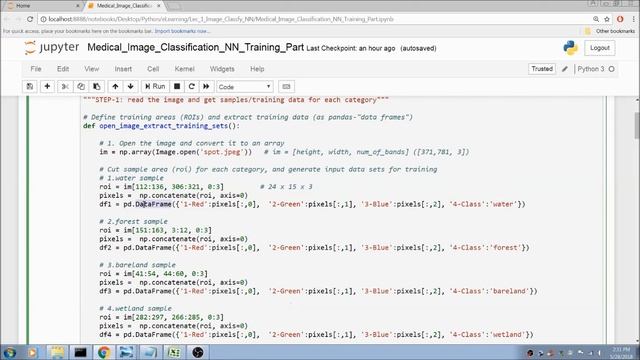Open the command prompt taskbar icon
This screenshot has width=640, height=360.
pyautogui.click(x=80, y=352)
